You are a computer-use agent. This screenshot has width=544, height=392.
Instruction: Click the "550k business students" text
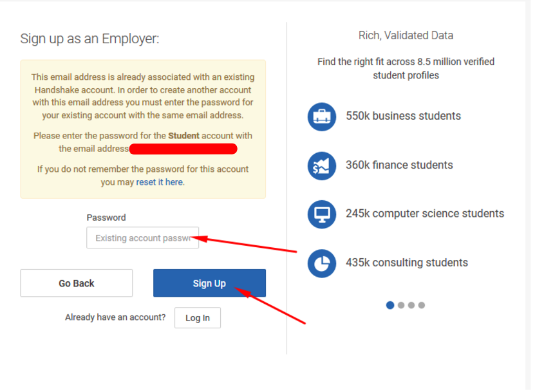pyautogui.click(x=403, y=117)
